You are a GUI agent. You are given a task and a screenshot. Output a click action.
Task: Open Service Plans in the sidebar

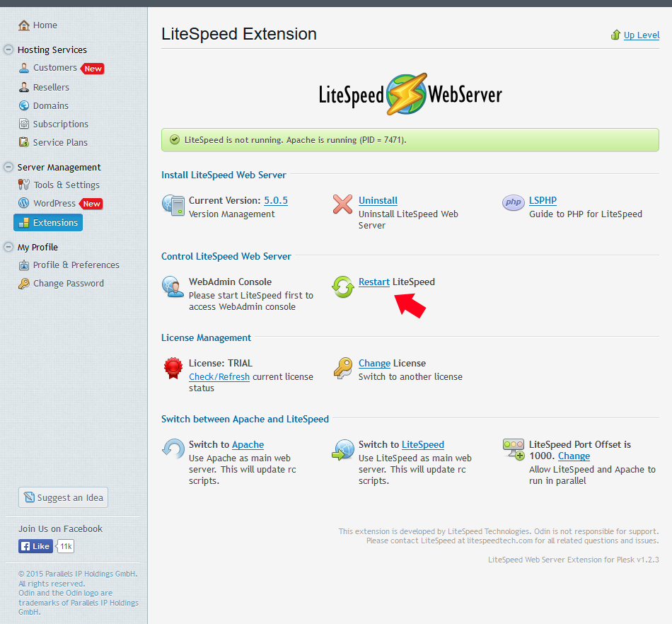(60, 142)
